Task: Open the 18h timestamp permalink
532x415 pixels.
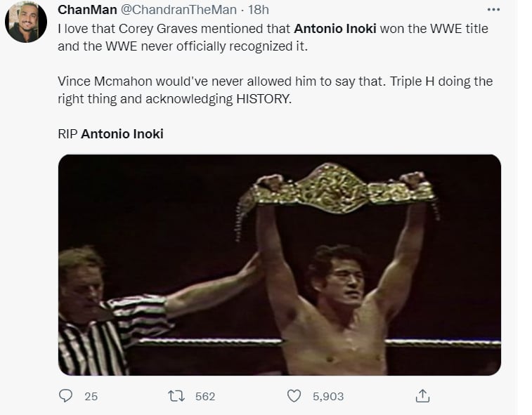Action: coord(258,10)
